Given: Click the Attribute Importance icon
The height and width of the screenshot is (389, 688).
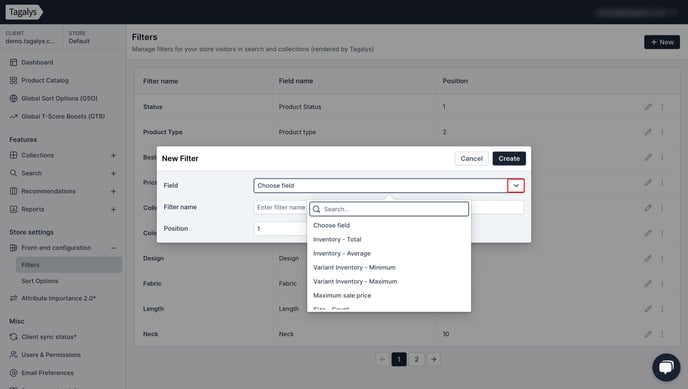Looking at the screenshot, I should (14, 298).
